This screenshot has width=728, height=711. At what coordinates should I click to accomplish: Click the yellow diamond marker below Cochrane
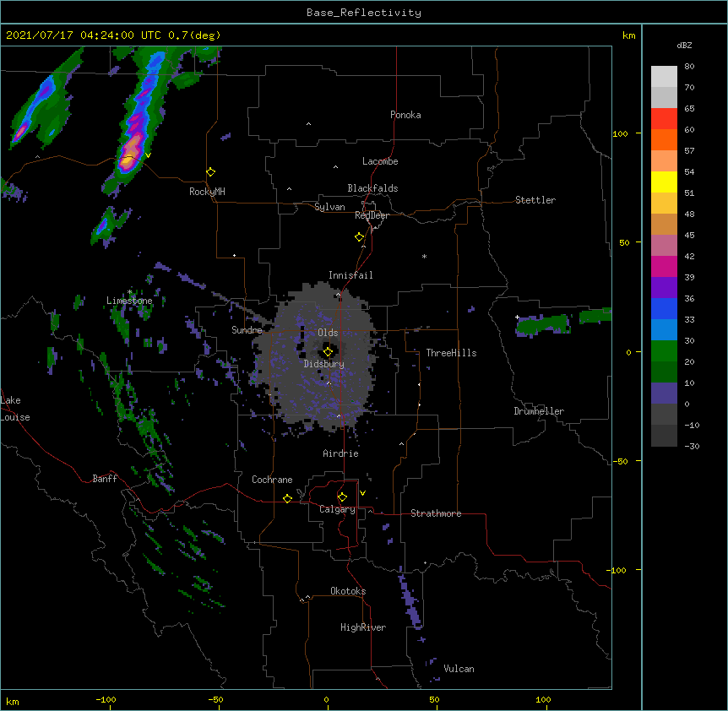click(x=287, y=498)
